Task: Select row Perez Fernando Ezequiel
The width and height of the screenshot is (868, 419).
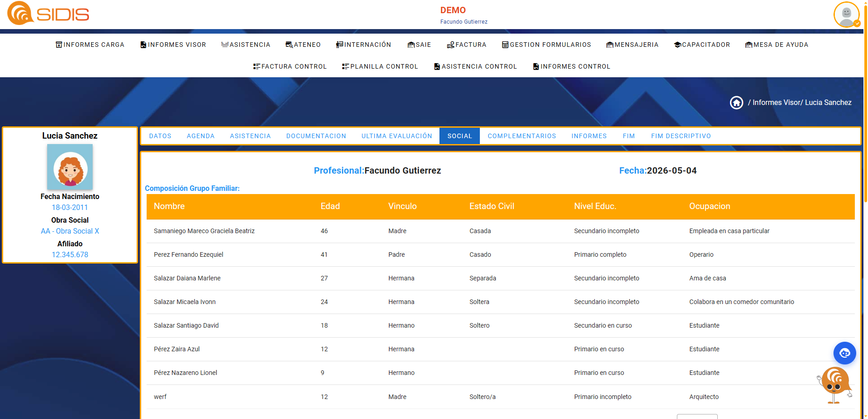Action: click(500, 254)
